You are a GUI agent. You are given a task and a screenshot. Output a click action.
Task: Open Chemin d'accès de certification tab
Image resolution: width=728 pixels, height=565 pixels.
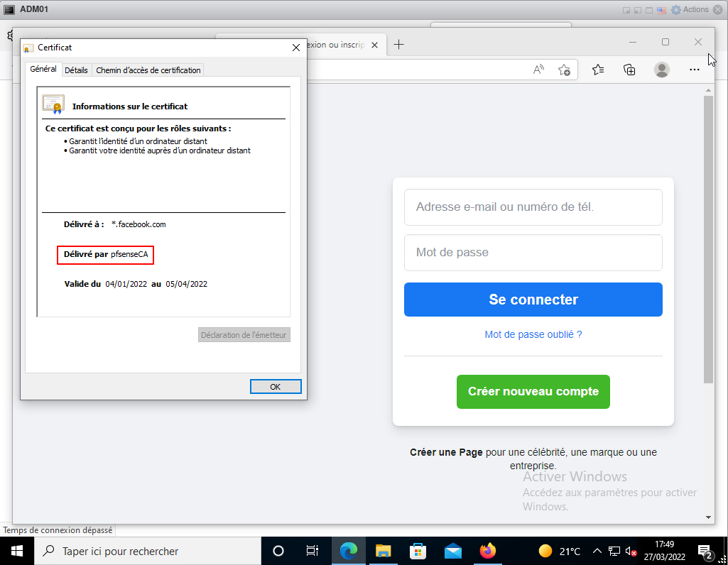[x=148, y=70]
